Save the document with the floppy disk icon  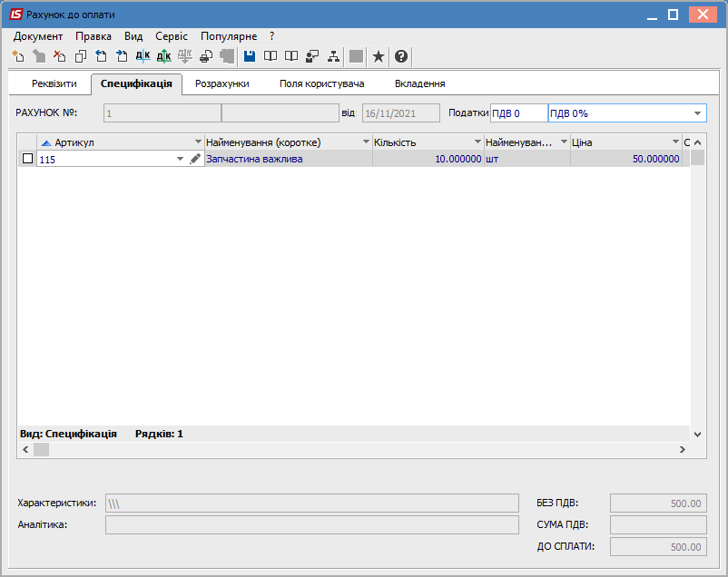[250, 56]
